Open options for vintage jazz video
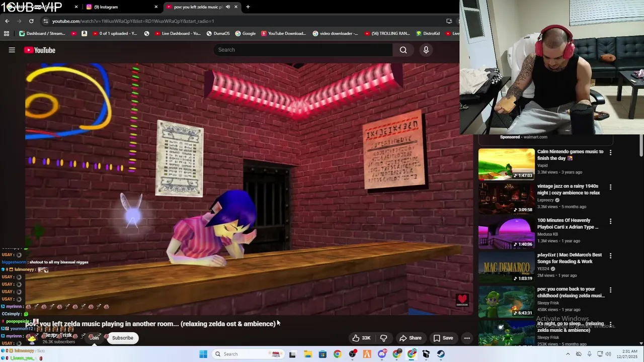This screenshot has width=644, height=362. pos(610,187)
